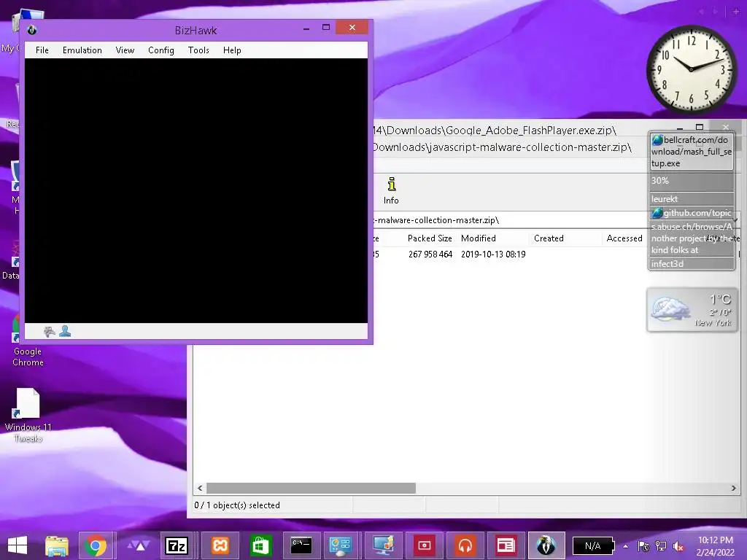Open the File menu in BizHawk
747x560 pixels.
coord(42,50)
